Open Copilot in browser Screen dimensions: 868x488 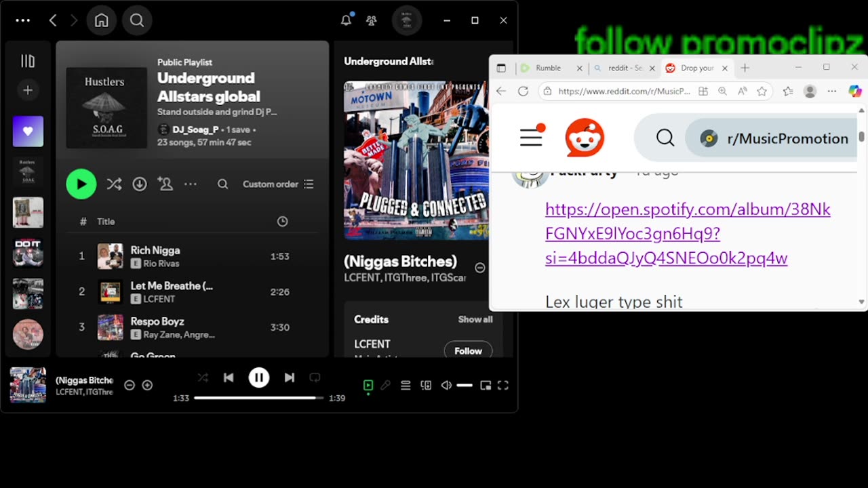855,91
